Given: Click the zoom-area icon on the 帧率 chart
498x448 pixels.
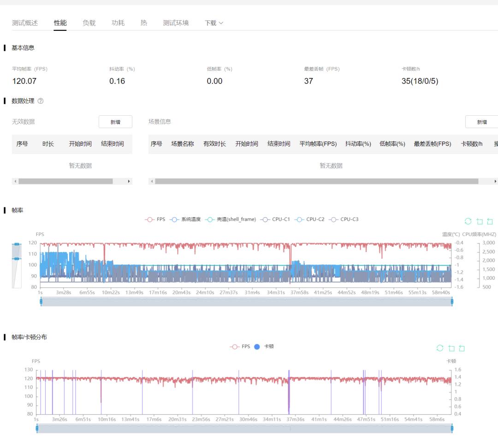Looking at the screenshot, I should pos(480,221).
